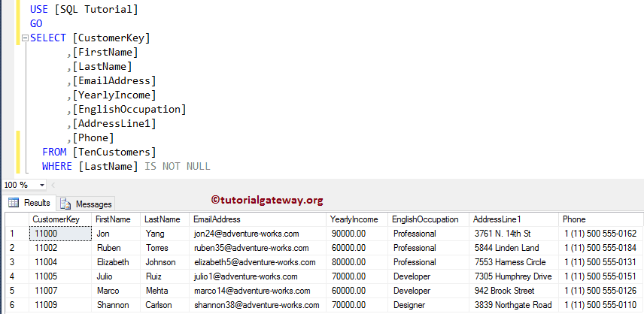The image size is (644, 314).
Task: Click the cell with CustomerKey 11002
Action: (60, 248)
